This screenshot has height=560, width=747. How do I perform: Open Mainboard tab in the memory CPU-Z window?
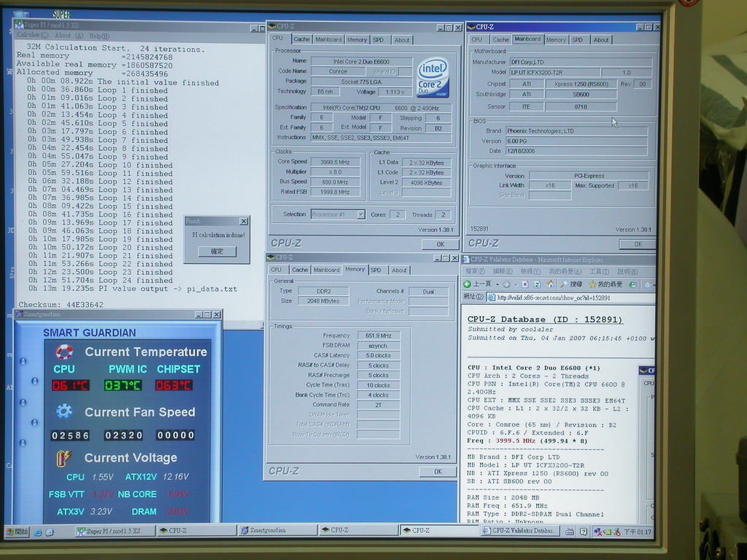pos(326,270)
